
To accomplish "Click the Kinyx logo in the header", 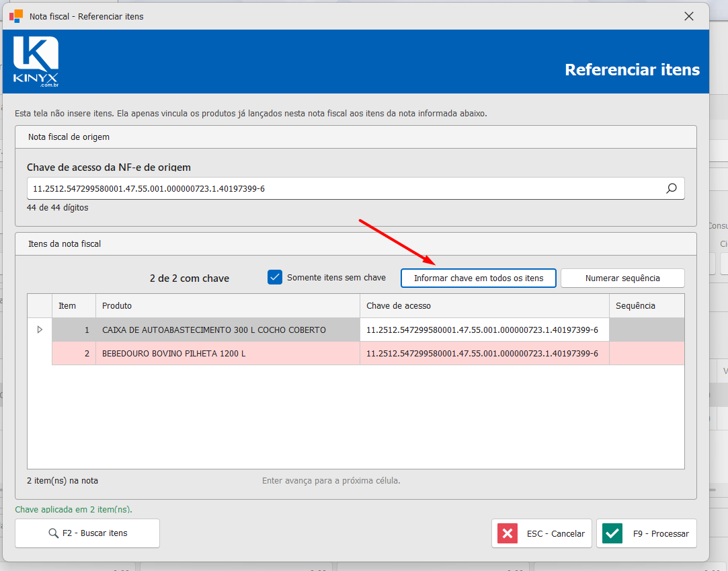I will tap(36, 61).
